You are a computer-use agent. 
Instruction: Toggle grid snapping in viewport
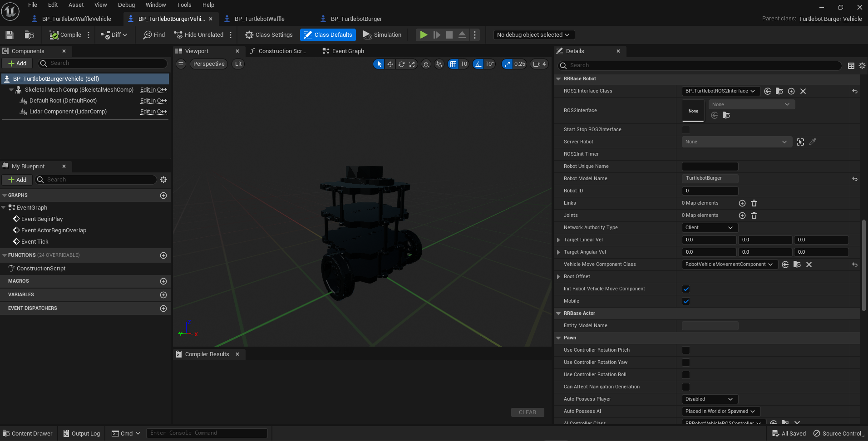pyautogui.click(x=453, y=64)
